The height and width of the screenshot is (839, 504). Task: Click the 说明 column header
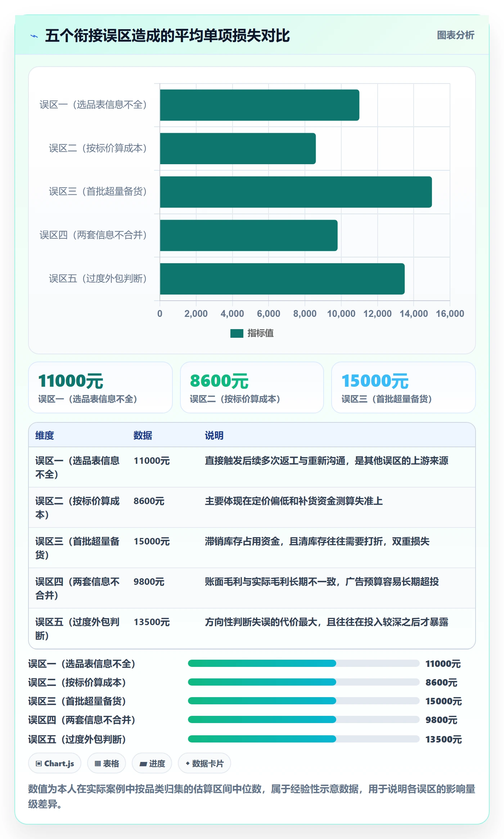click(x=214, y=435)
